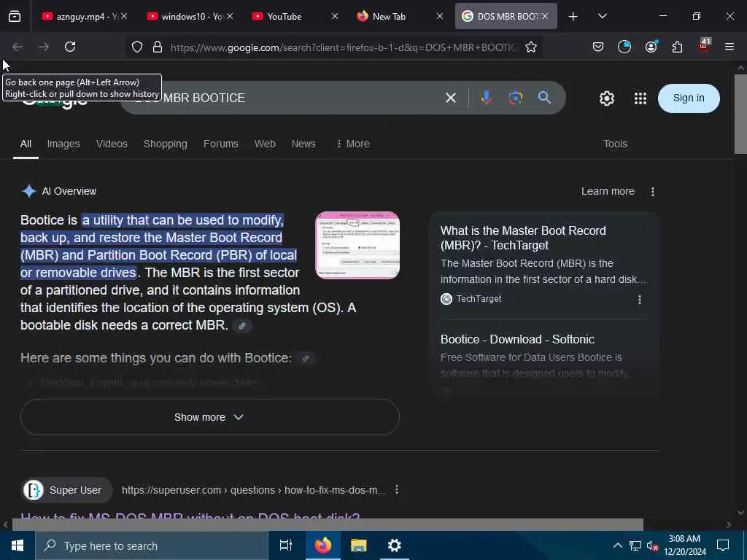Open the extension with 41 badge

point(704,46)
